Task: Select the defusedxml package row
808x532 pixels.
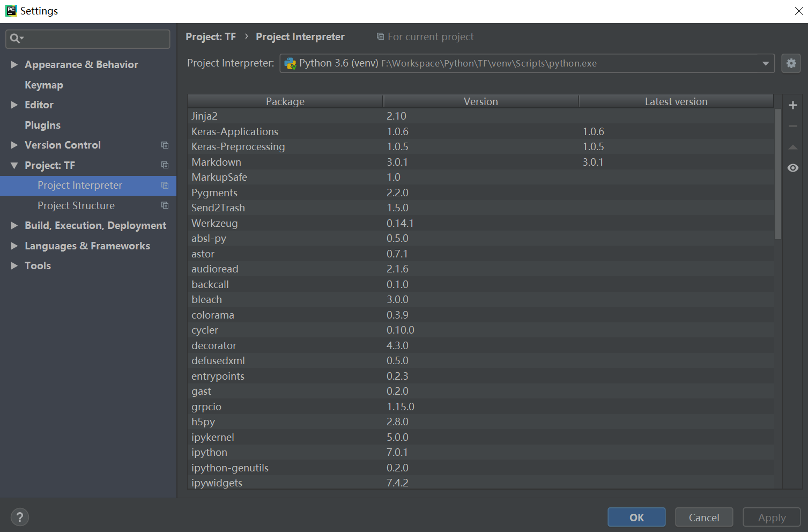Action: coord(481,360)
